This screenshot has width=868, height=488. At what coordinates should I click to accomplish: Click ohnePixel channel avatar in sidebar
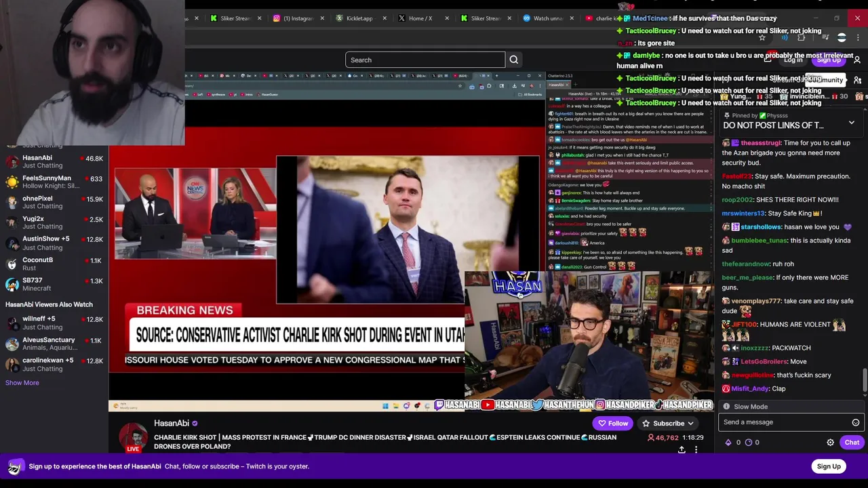click(12, 202)
